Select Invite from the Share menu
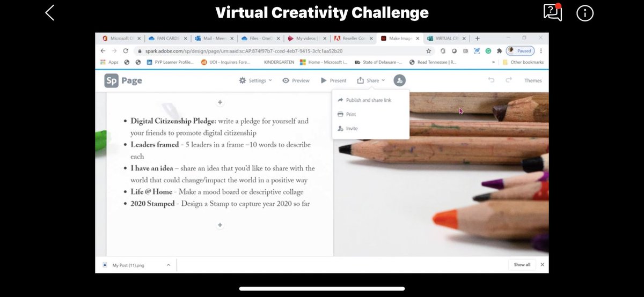 (x=347, y=129)
